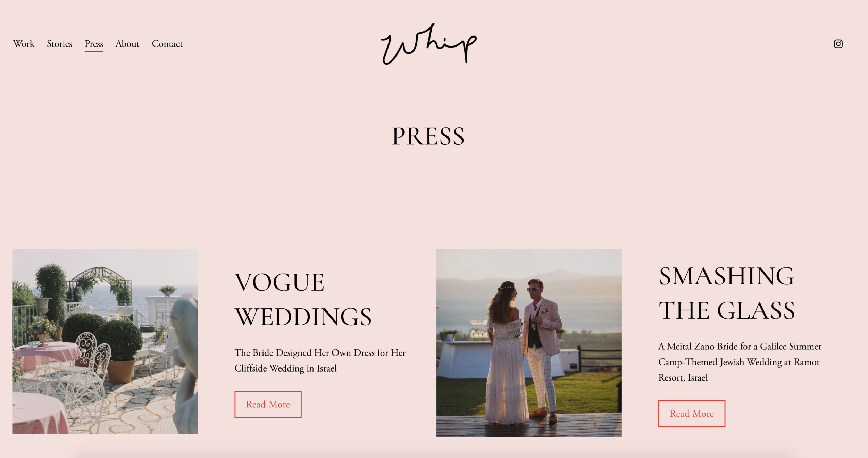
Task: Open the seaside terrace photo thumbnail
Action: 105,341
